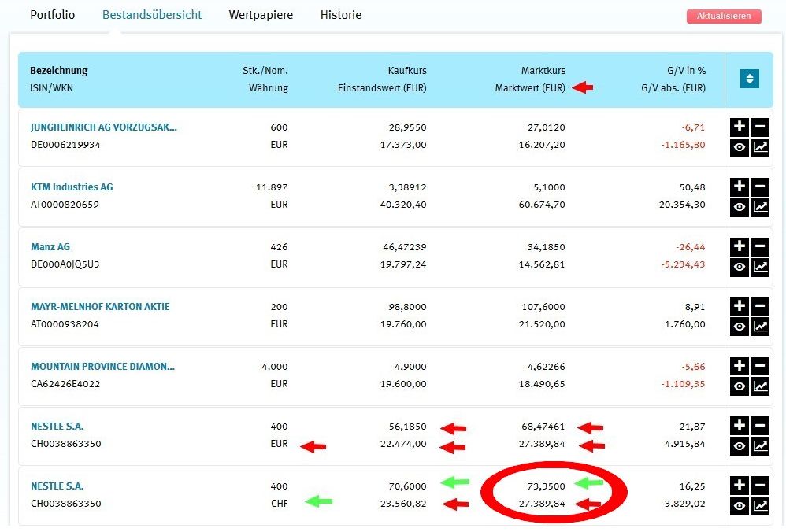Click the plus icon for JUNGHEINRICH AG
786x532 pixels.
click(740, 127)
